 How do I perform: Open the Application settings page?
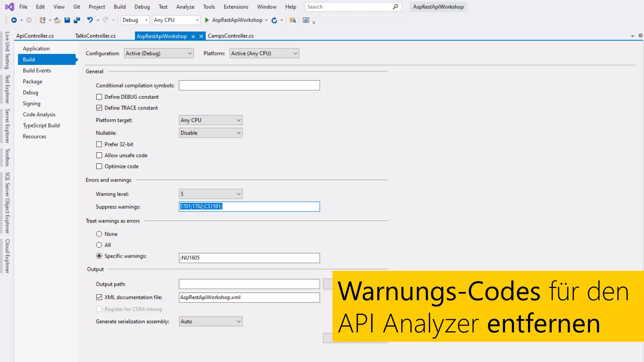coord(36,48)
